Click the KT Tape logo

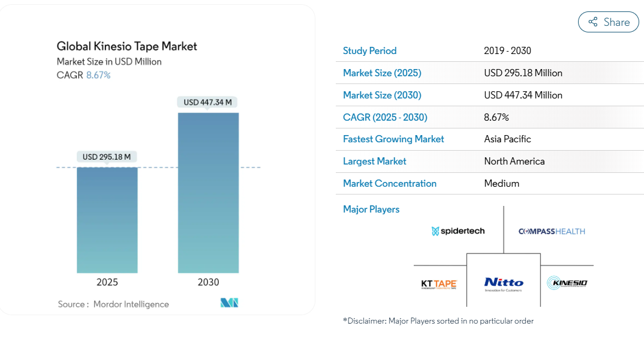(439, 284)
